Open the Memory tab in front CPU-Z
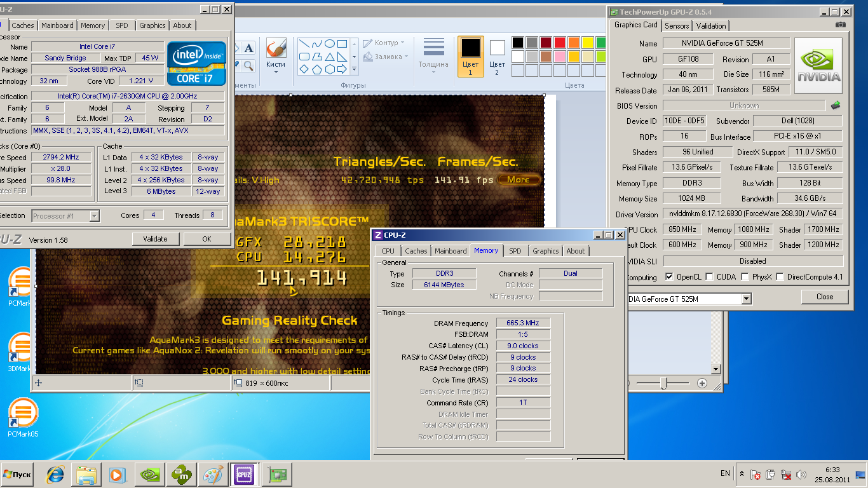The image size is (868, 488). [486, 250]
